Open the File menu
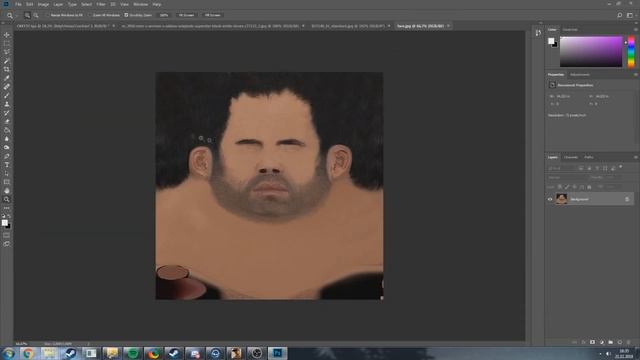The height and width of the screenshot is (360, 640). (18, 4)
